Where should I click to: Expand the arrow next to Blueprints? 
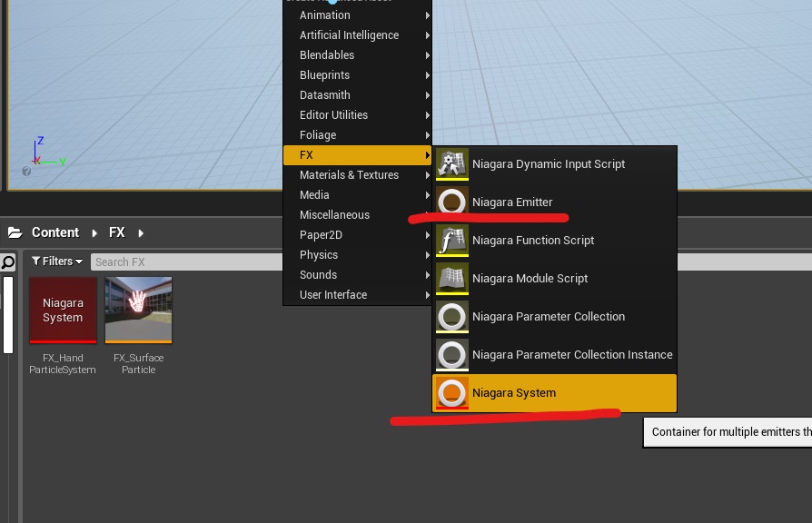click(427, 75)
